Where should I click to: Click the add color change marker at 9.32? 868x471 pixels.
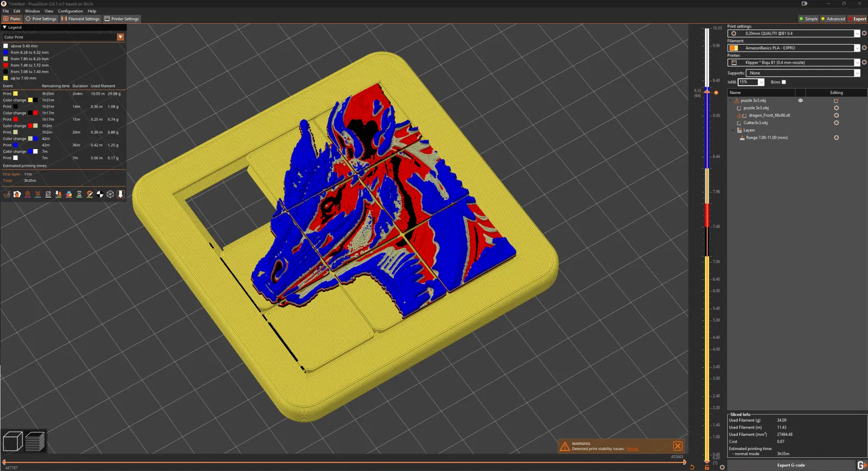[716, 93]
